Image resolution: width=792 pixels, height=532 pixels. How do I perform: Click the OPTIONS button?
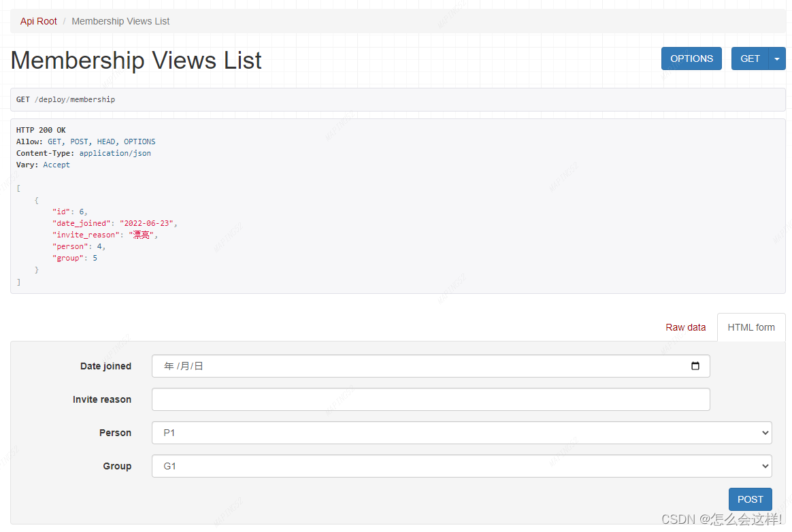click(691, 59)
